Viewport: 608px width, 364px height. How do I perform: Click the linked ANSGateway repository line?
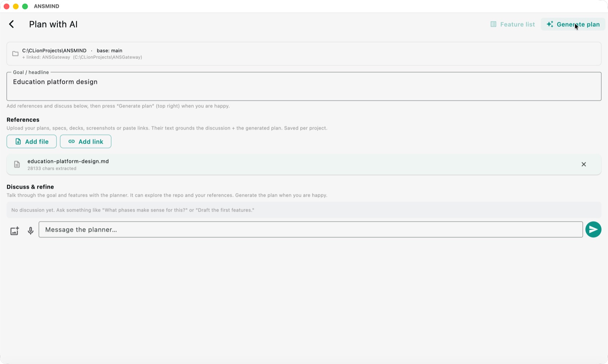pyautogui.click(x=82, y=57)
